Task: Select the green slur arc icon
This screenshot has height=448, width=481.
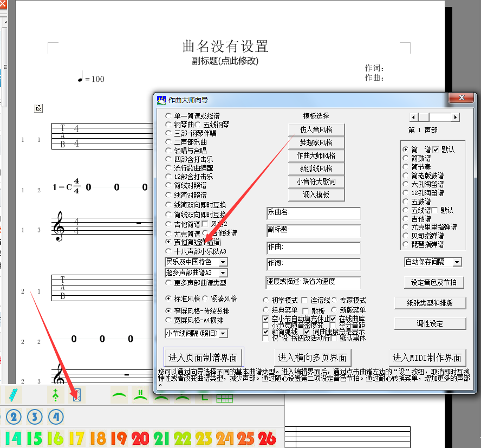Action: (x=119, y=396)
